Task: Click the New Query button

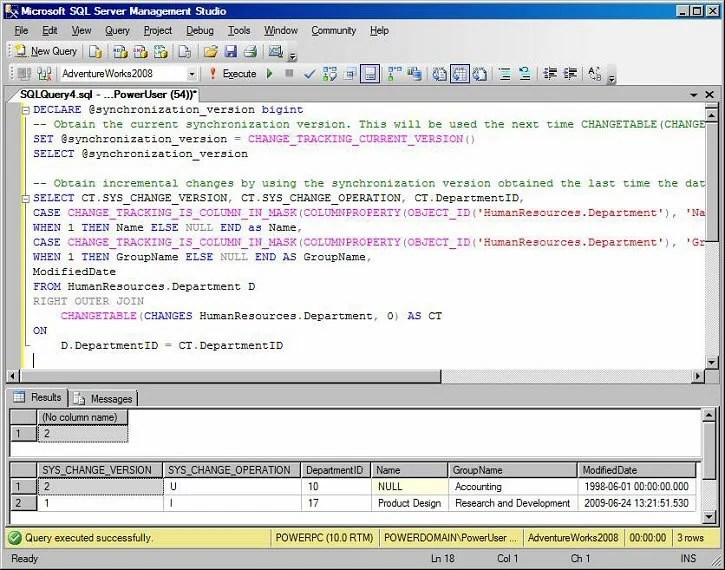Action: (46, 51)
